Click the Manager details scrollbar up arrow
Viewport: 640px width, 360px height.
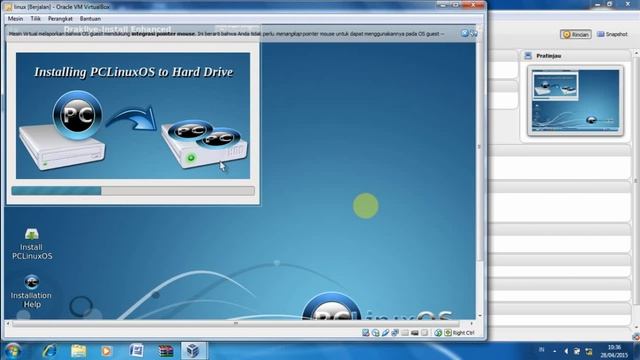636,53
